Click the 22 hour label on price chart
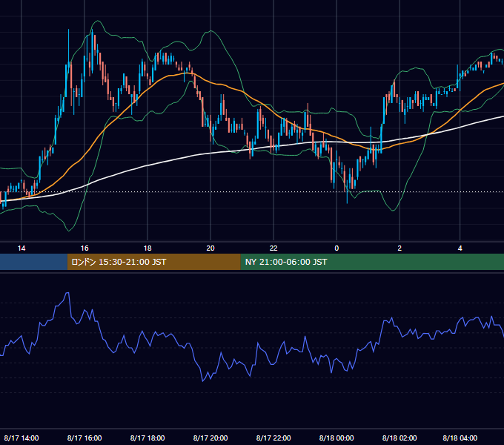Image resolution: width=504 pixels, height=445 pixels. pyautogui.click(x=273, y=248)
